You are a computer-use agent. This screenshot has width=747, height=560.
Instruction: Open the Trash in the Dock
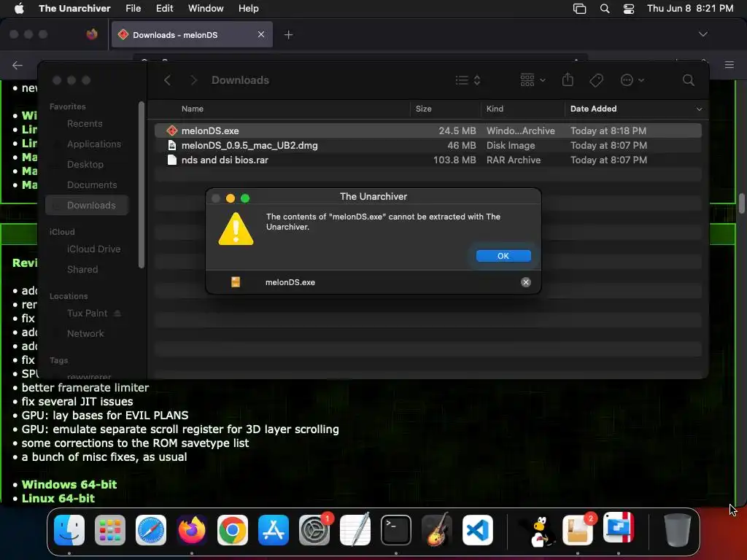tap(677, 529)
